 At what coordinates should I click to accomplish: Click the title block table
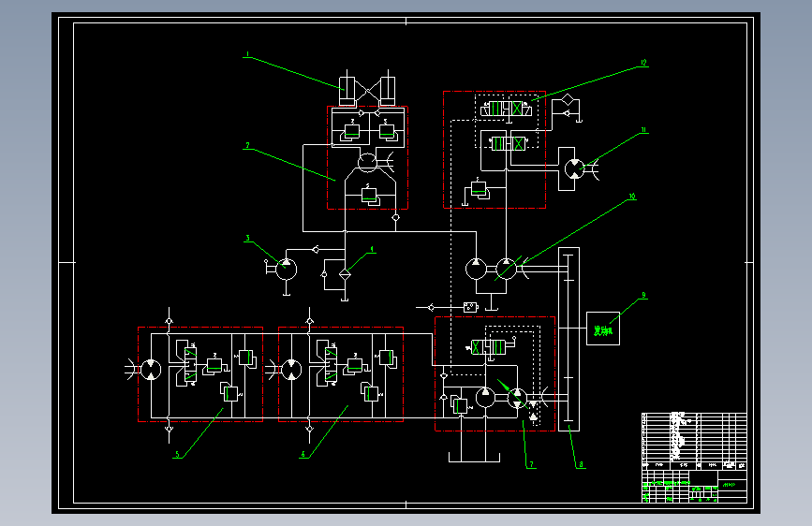pos(694,458)
